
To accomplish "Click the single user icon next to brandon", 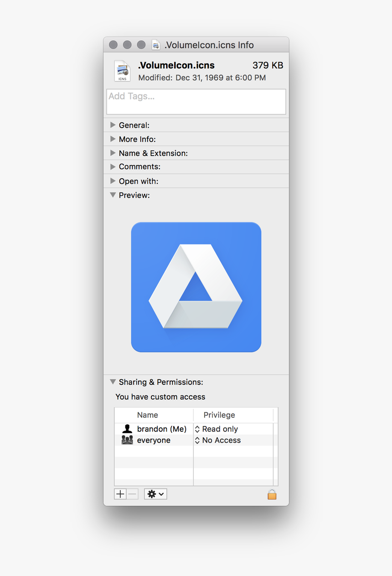I will (x=127, y=429).
